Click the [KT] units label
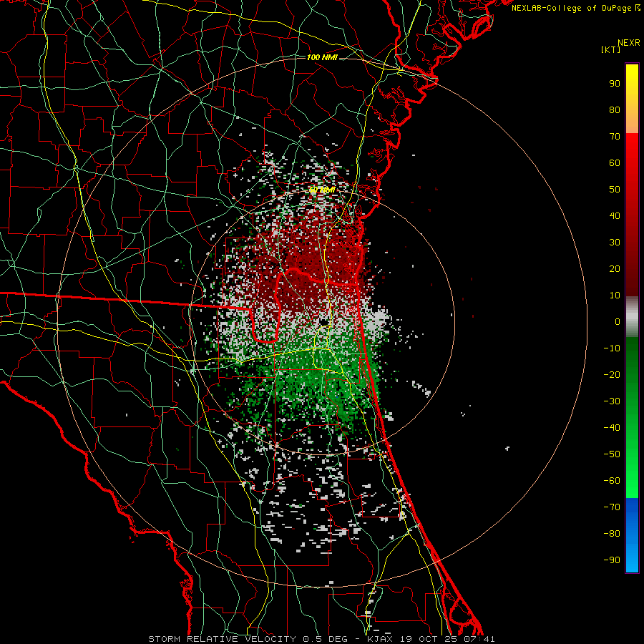Screen dimensions: 644x644 (611, 49)
